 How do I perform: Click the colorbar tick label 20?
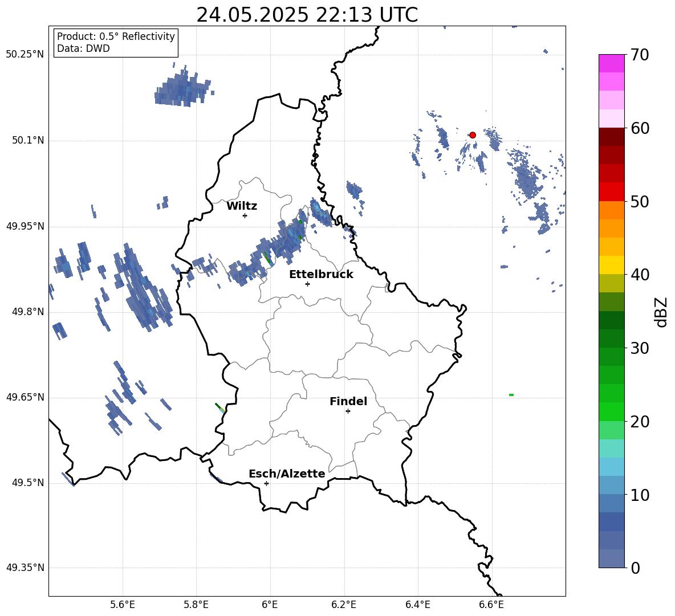tap(640, 422)
